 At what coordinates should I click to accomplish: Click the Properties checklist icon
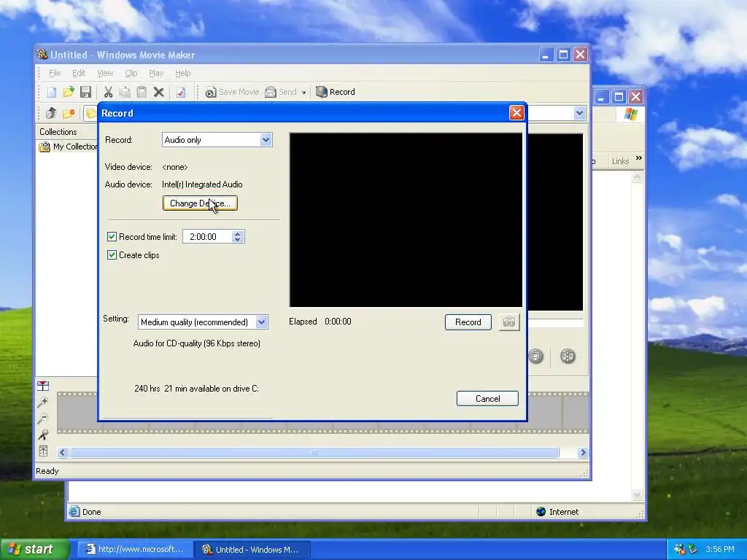[x=181, y=92]
